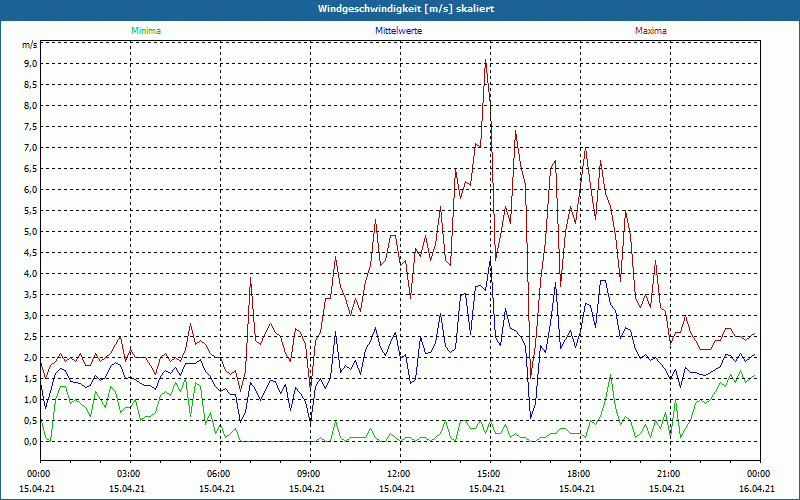Click the highest peak of the red Maxima line
Screen dimensions: 800x500
click(x=486, y=61)
